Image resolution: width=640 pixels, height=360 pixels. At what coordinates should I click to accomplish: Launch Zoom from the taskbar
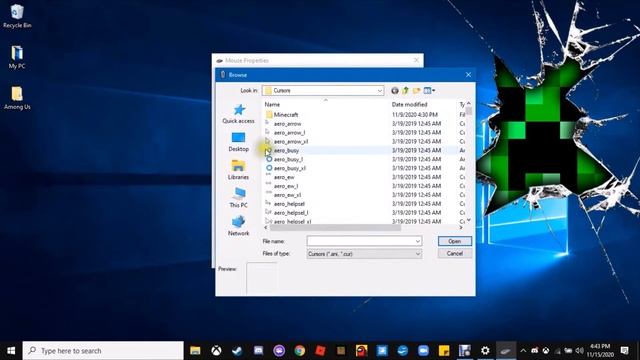(423, 351)
